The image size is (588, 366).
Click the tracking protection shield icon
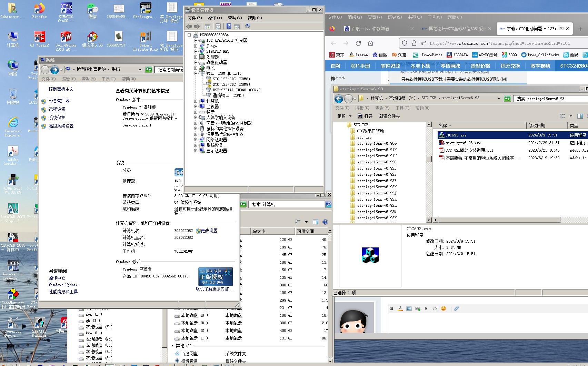(405, 43)
